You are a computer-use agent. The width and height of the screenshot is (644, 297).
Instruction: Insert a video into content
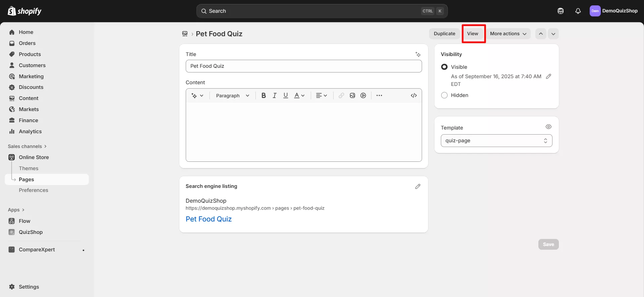[x=363, y=96]
